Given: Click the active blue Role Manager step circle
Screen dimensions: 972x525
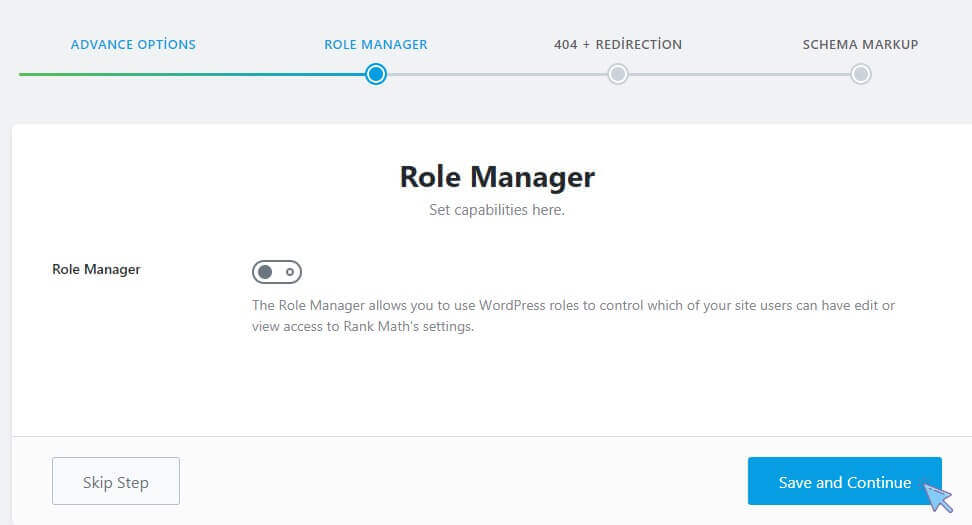Looking at the screenshot, I should 376,74.
